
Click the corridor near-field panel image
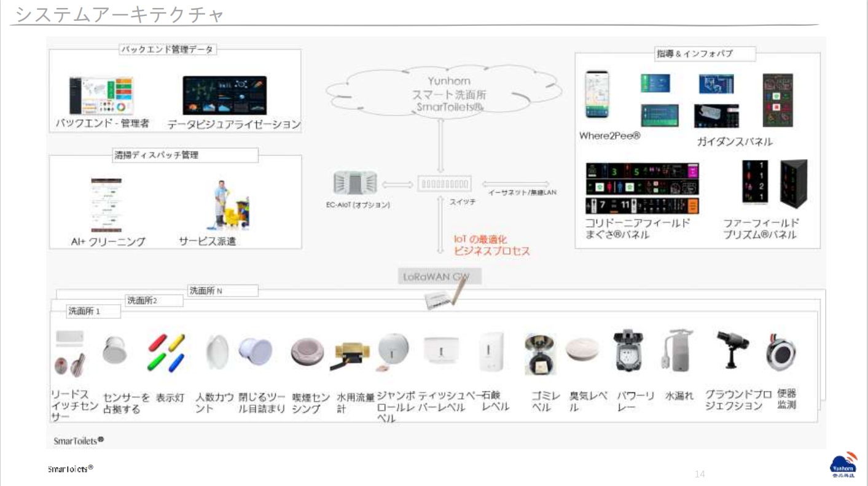(642, 188)
